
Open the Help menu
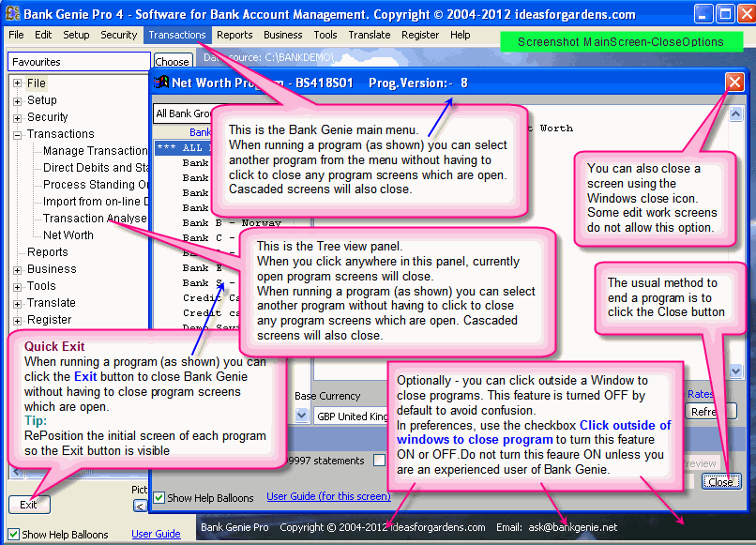pos(460,35)
